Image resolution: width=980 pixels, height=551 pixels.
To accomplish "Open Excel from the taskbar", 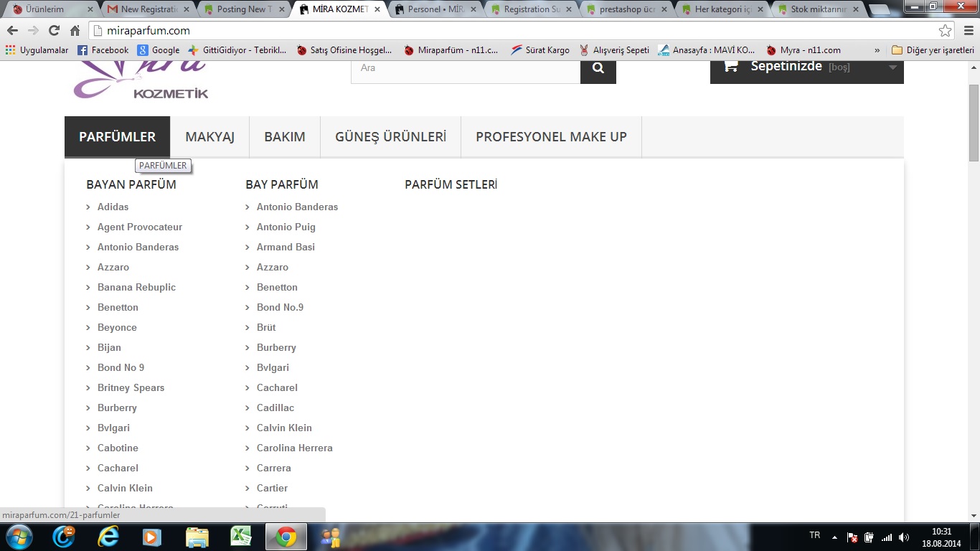I will coord(240,537).
